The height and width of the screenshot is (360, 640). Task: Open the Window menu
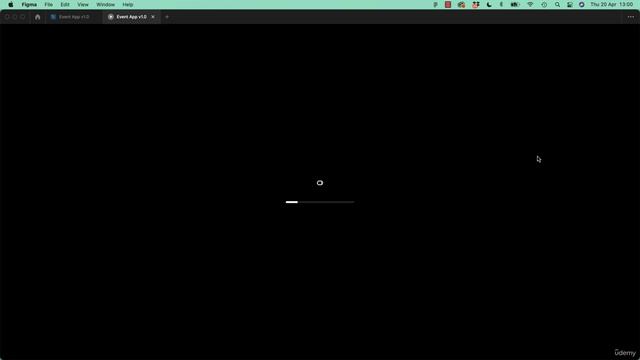coord(105,4)
